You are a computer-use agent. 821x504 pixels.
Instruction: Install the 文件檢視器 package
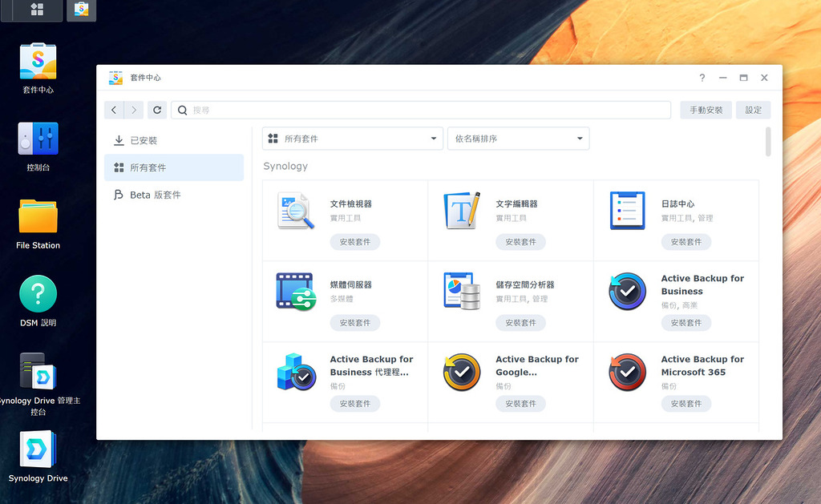click(x=355, y=242)
